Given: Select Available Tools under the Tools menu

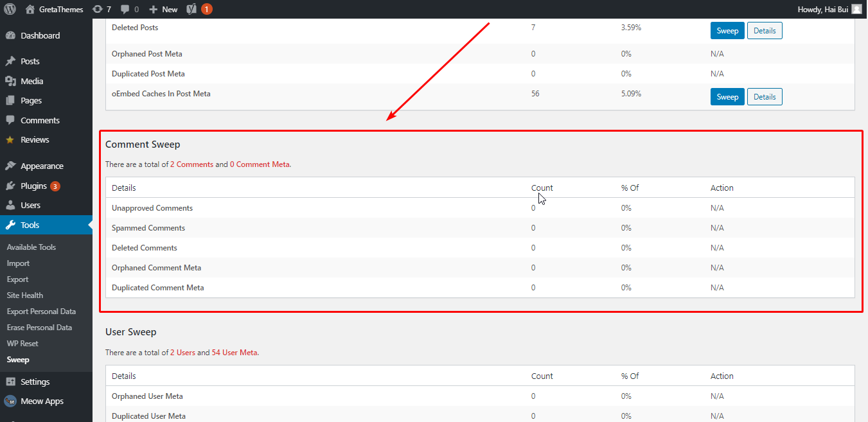Looking at the screenshot, I should coord(30,247).
